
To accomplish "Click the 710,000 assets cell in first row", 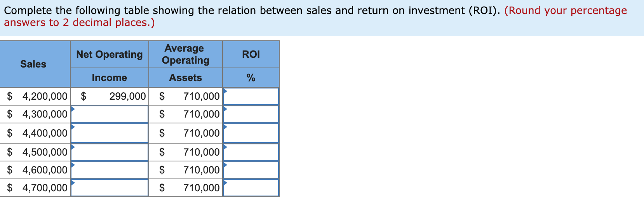I will click(x=201, y=96).
